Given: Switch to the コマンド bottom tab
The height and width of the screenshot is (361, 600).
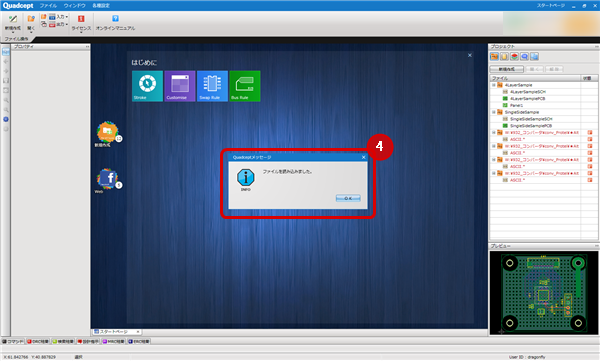Looking at the screenshot, I should coord(13,341).
